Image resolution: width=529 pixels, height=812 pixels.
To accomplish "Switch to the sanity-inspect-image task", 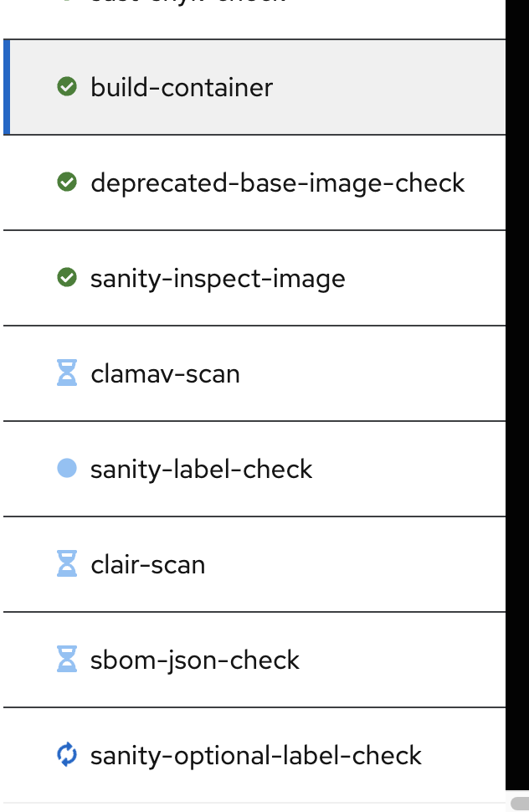I will click(x=218, y=278).
